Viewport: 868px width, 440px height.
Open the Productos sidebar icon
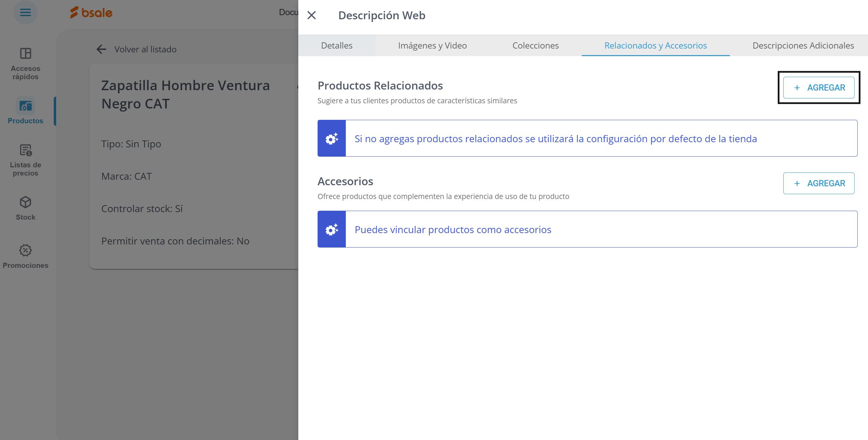pos(25,106)
